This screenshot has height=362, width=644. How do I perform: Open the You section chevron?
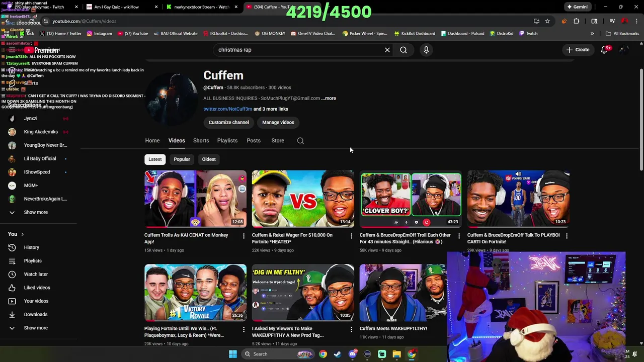coord(22,234)
